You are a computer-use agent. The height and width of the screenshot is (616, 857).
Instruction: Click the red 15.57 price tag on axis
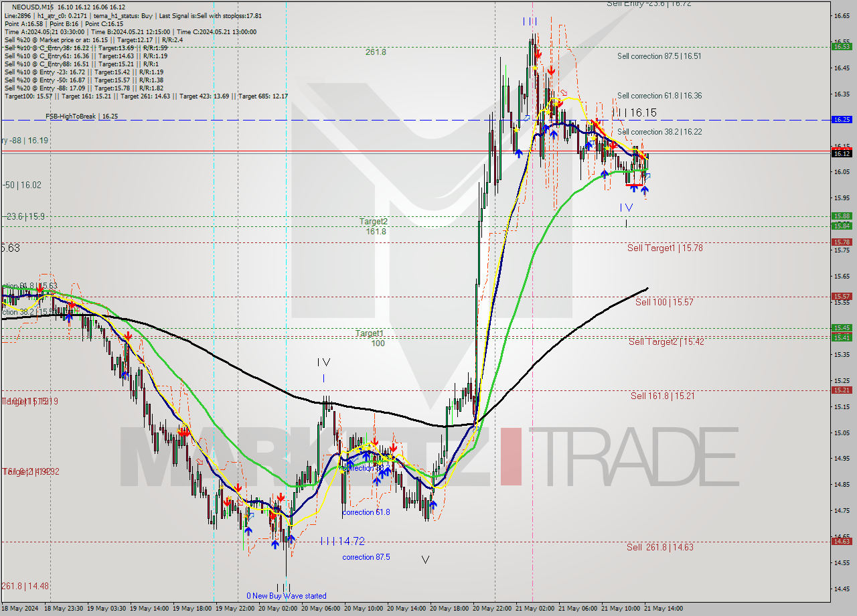(x=841, y=296)
